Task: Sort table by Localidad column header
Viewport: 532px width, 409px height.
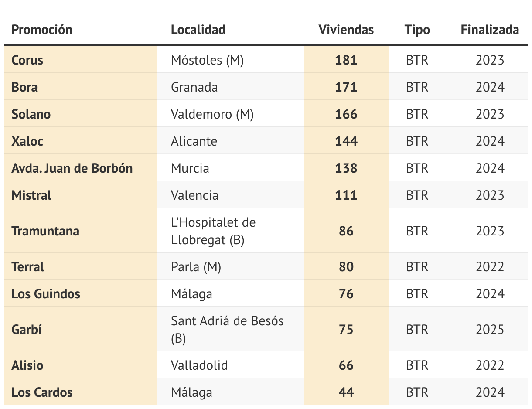Action: [198, 30]
